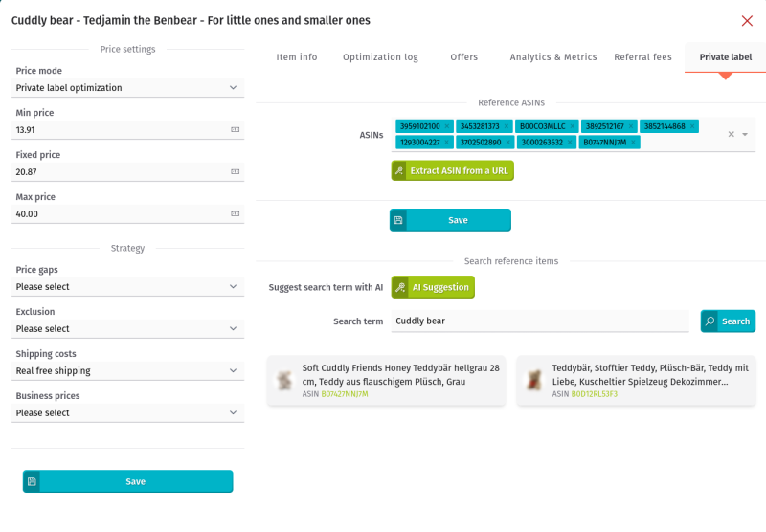Click the Min price field 13.91

coord(127,130)
